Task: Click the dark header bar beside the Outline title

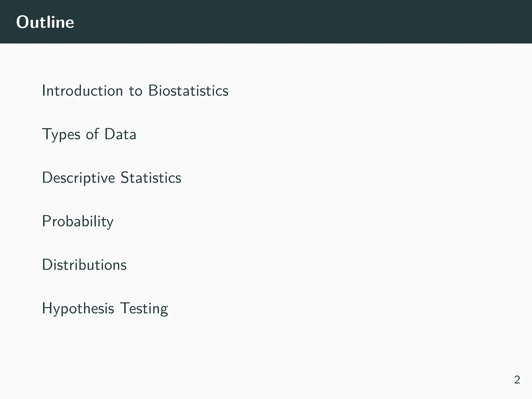Action: coord(286,22)
